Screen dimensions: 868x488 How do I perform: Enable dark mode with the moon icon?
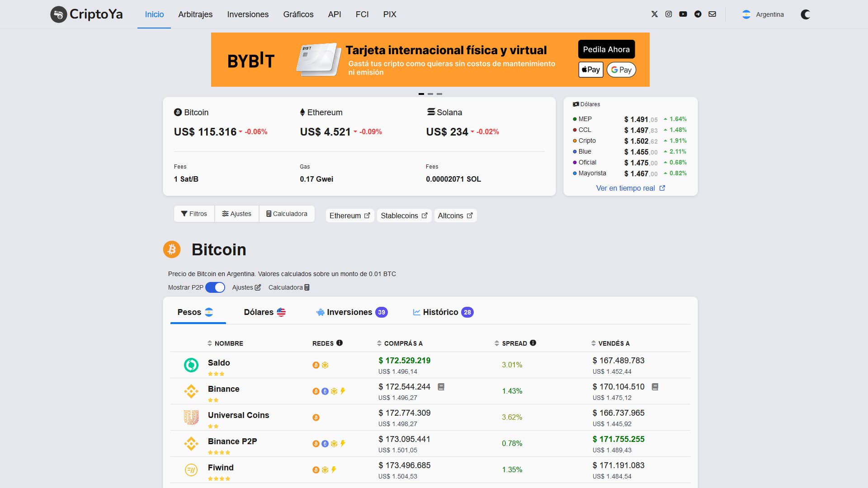(x=806, y=14)
